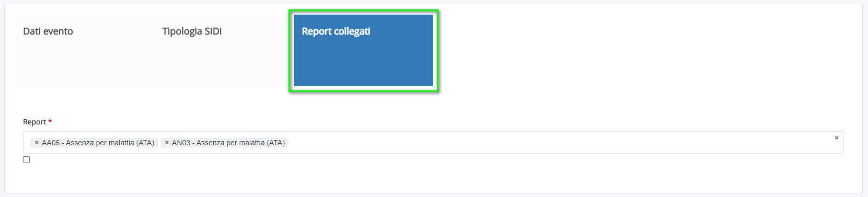Click the AN03 - Assenza per malattia tag text

228,143
